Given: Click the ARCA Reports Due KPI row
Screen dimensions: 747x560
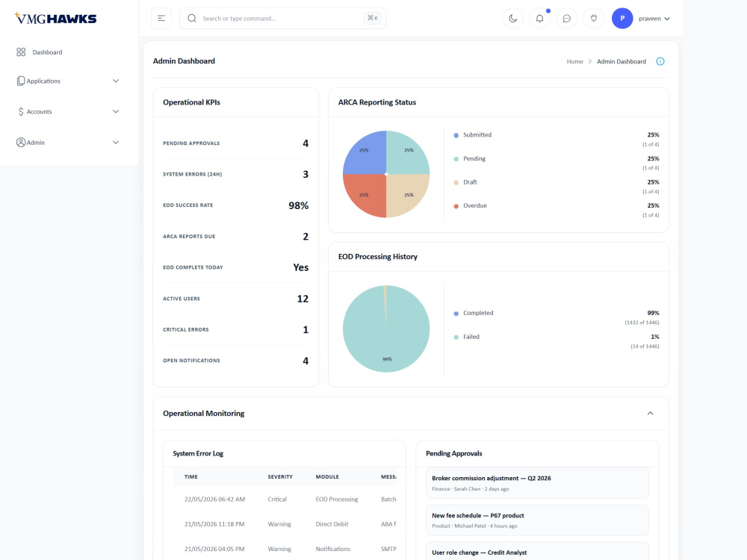Looking at the screenshot, I should (236, 237).
